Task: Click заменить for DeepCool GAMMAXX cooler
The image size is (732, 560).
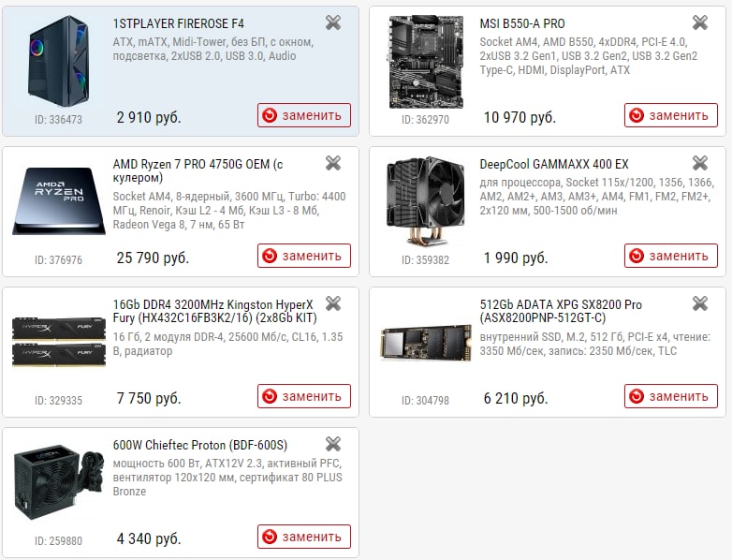Action: tap(671, 256)
